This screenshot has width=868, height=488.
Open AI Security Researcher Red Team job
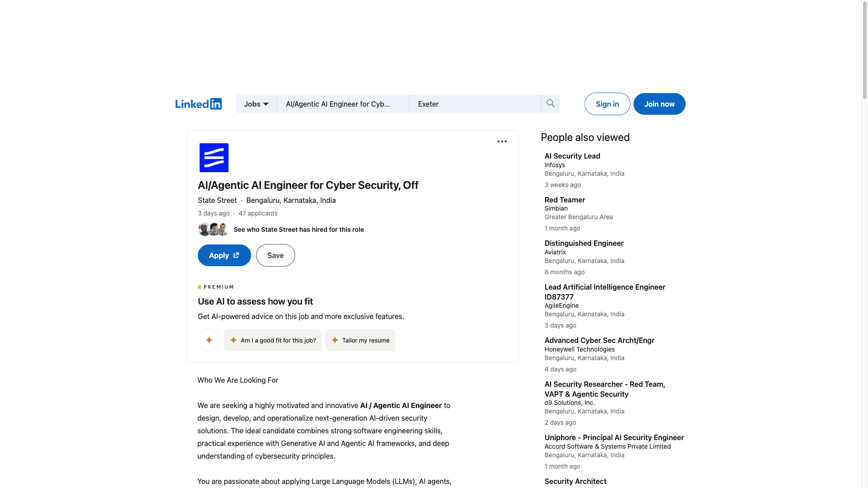coord(605,389)
